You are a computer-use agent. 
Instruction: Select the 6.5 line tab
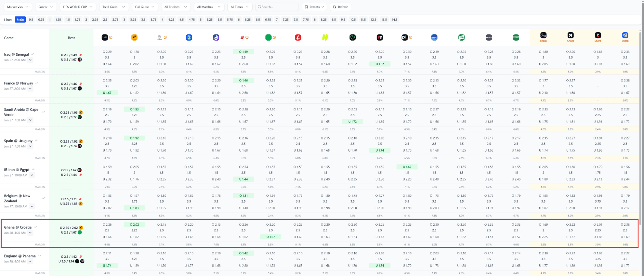(258, 20)
